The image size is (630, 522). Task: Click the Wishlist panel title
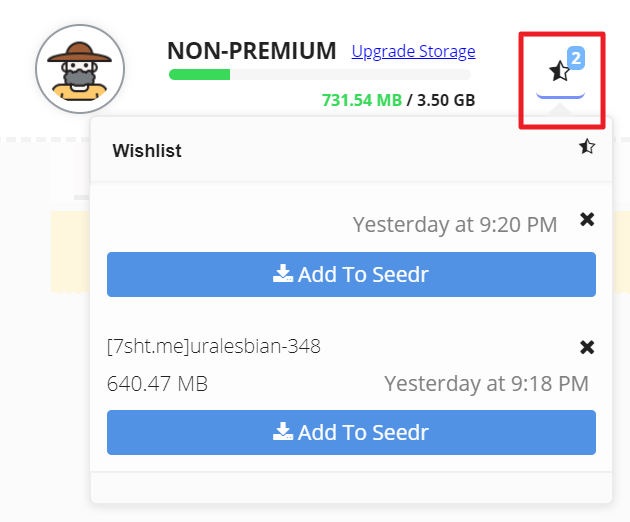[x=147, y=151]
